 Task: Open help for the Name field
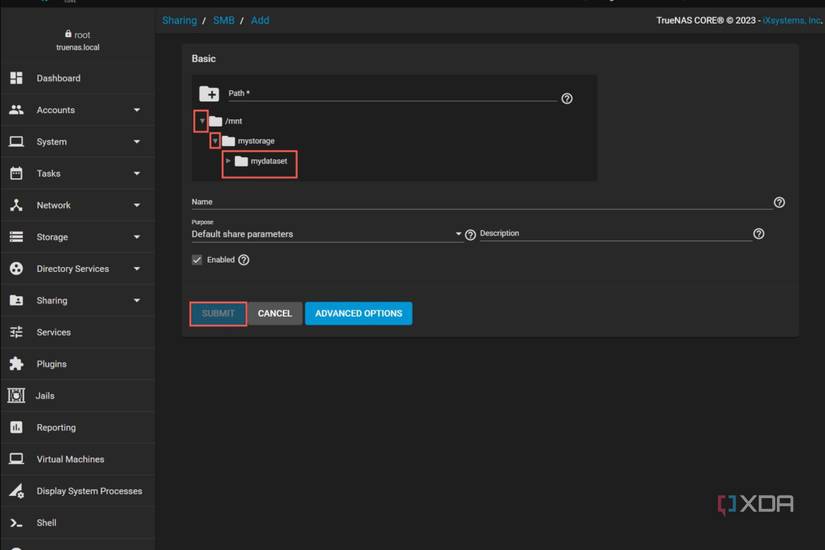pos(779,202)
